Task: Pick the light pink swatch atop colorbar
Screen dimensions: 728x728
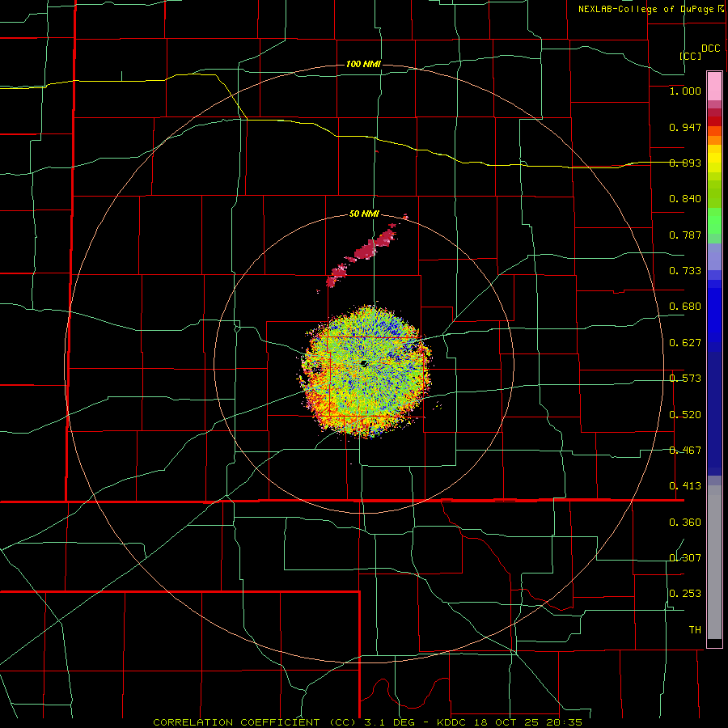Action: 714,86
